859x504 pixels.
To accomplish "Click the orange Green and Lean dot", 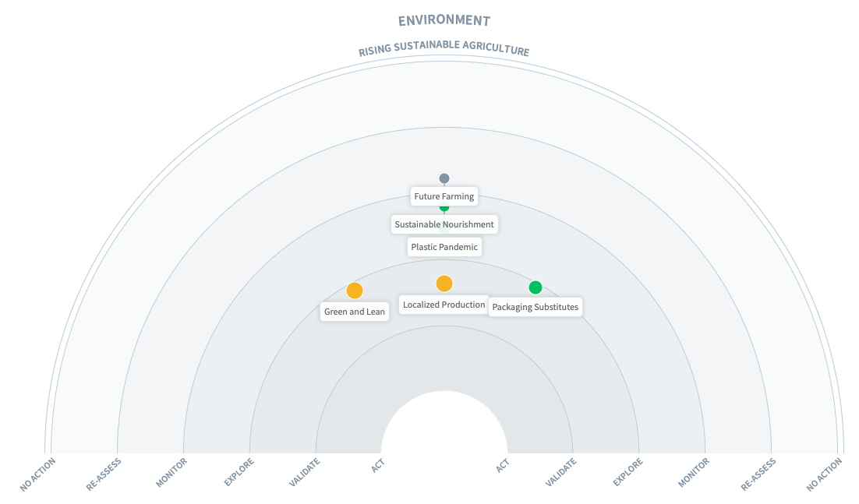I will [355, 291].
